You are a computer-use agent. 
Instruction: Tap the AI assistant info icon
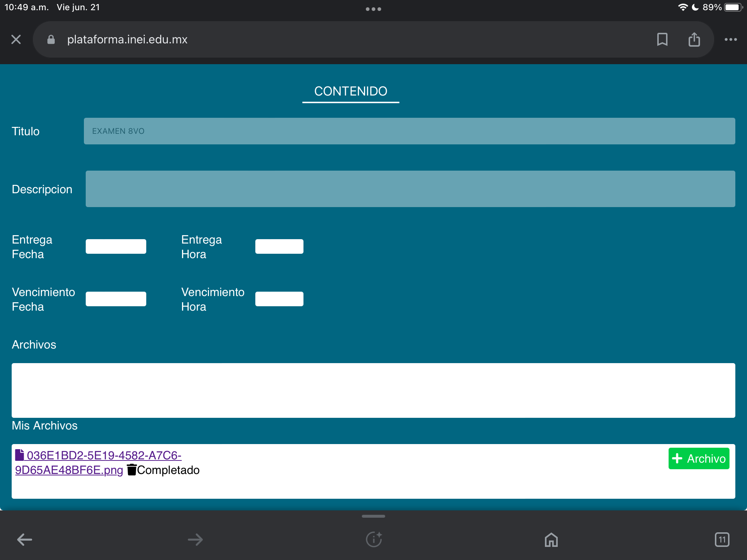click(373, 539)
